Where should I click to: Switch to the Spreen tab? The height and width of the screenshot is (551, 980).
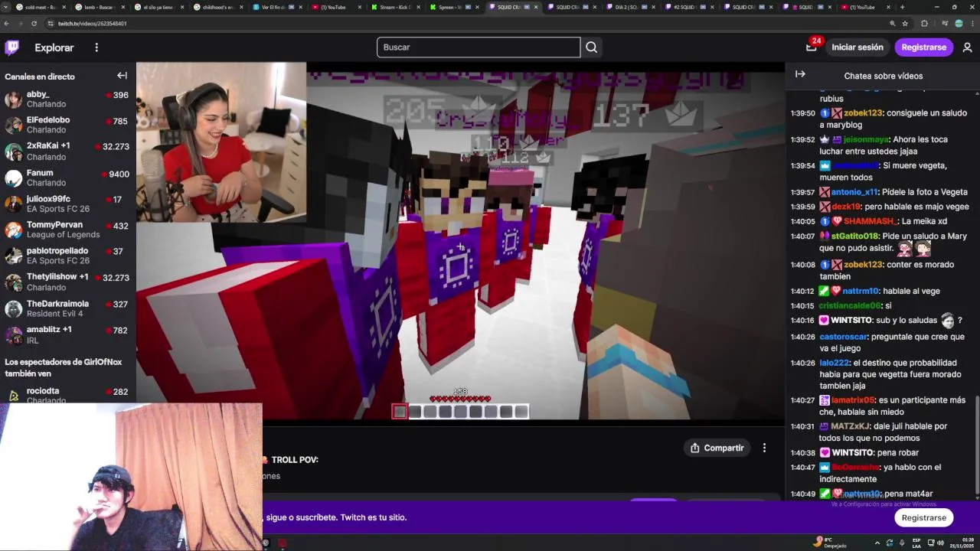point(455,7)
